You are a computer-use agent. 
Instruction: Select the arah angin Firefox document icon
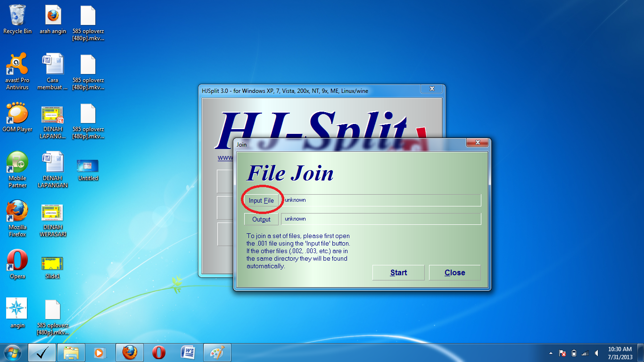pyautogui.click(x=53, y=19)
